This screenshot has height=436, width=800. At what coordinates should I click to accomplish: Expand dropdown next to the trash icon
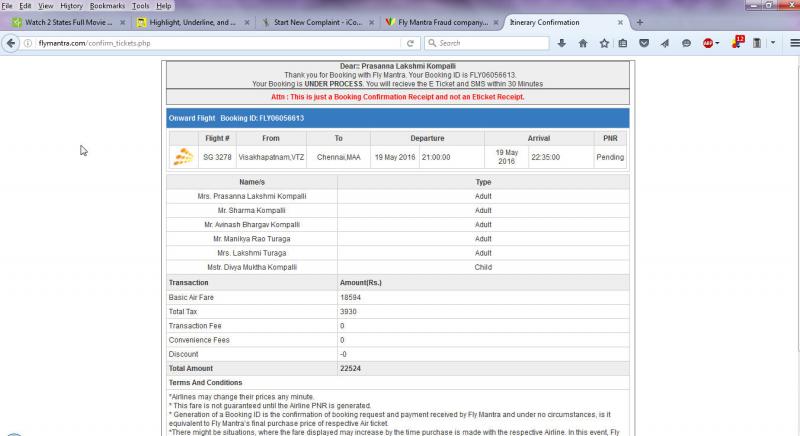click(x=773, y=43)
